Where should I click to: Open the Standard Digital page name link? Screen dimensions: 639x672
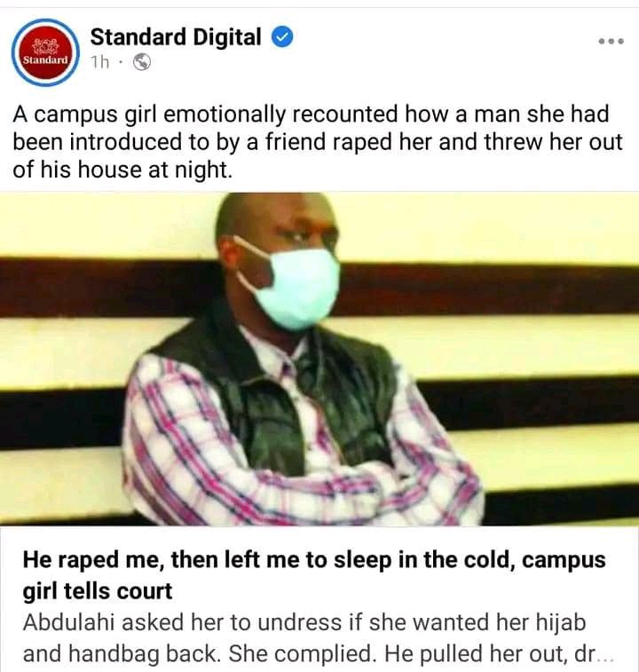[x=176, y=37]
